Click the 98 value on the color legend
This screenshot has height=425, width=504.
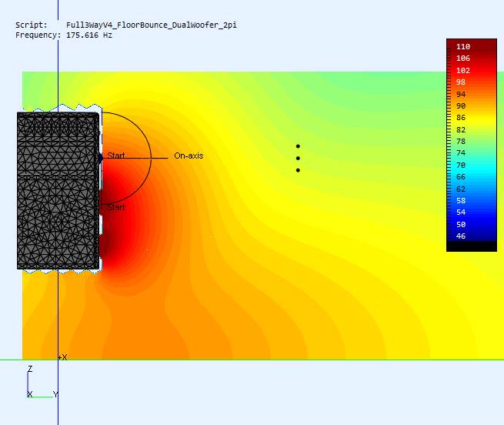point(461,82)
